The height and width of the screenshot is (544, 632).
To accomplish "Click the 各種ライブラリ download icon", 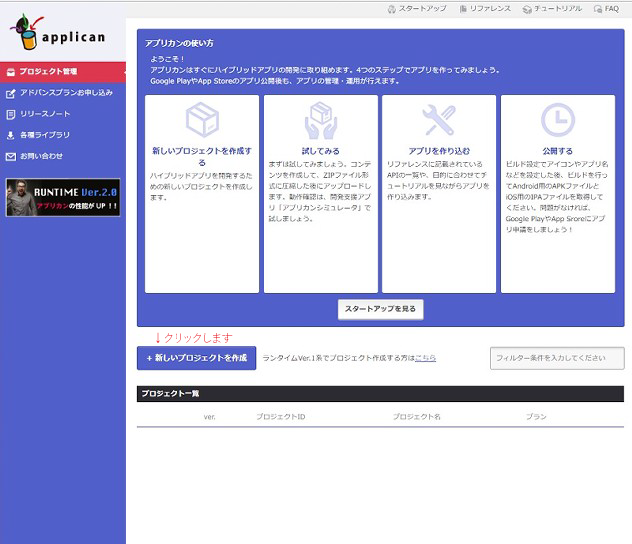I will click(x=11, y=135).
